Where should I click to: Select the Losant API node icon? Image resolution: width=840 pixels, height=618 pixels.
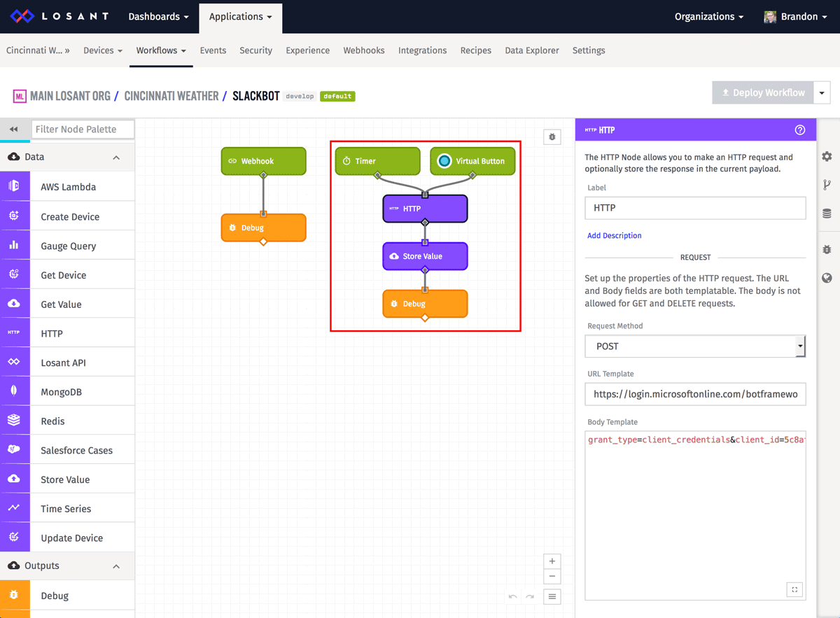[x=14, y=363]
